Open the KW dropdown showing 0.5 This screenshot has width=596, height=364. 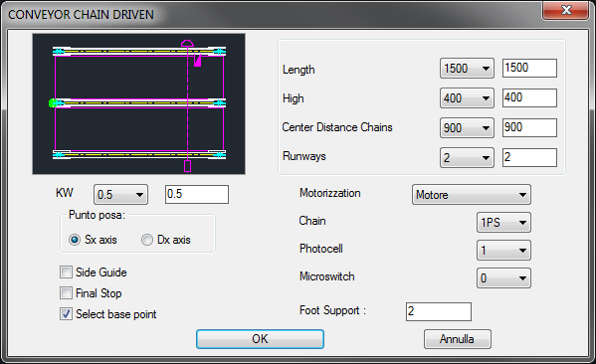point(120,195)
